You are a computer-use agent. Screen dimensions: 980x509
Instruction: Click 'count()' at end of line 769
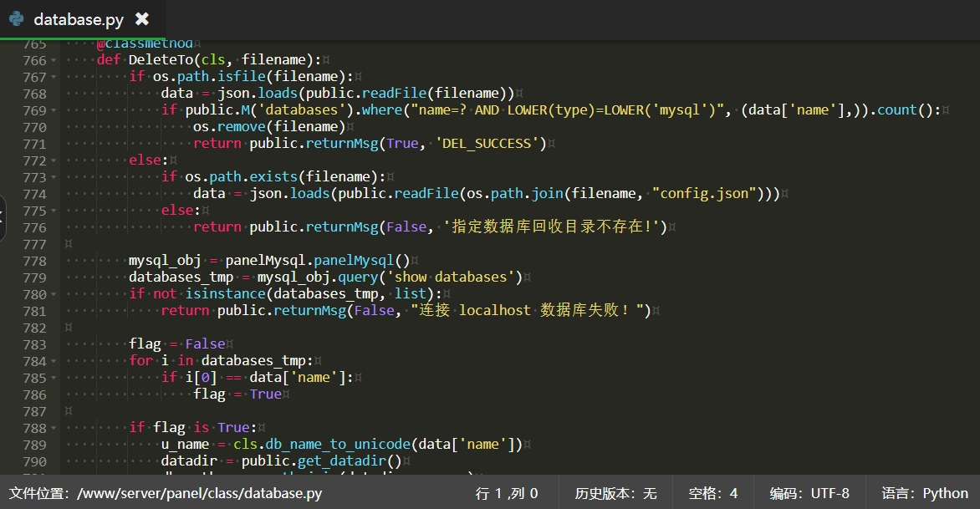tap(906, 110)
